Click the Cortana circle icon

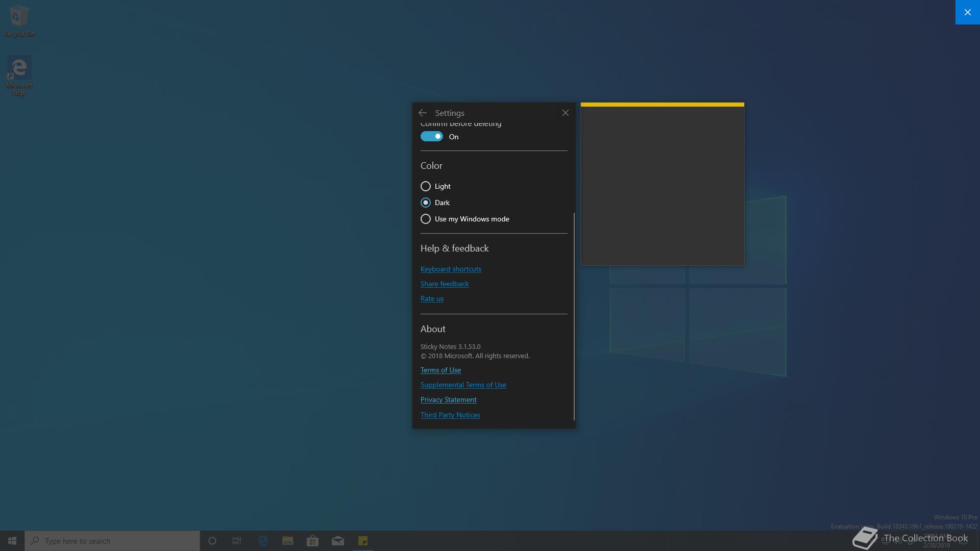click(212, 541)
